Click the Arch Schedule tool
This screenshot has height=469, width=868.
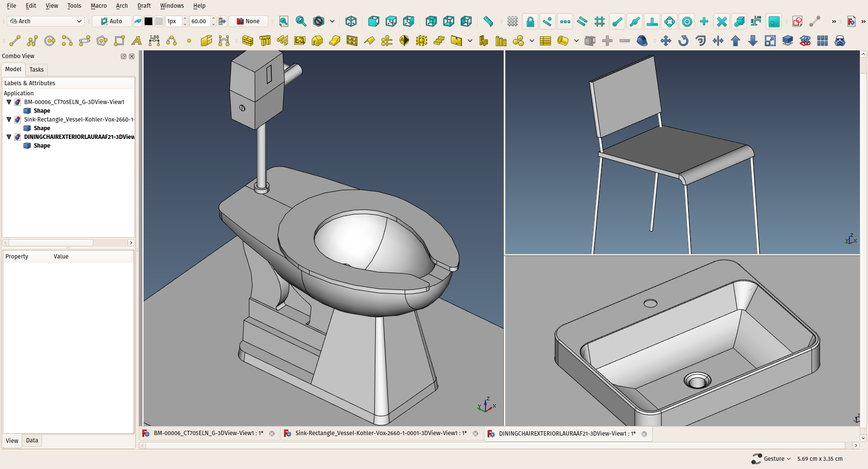coord(545,41)
